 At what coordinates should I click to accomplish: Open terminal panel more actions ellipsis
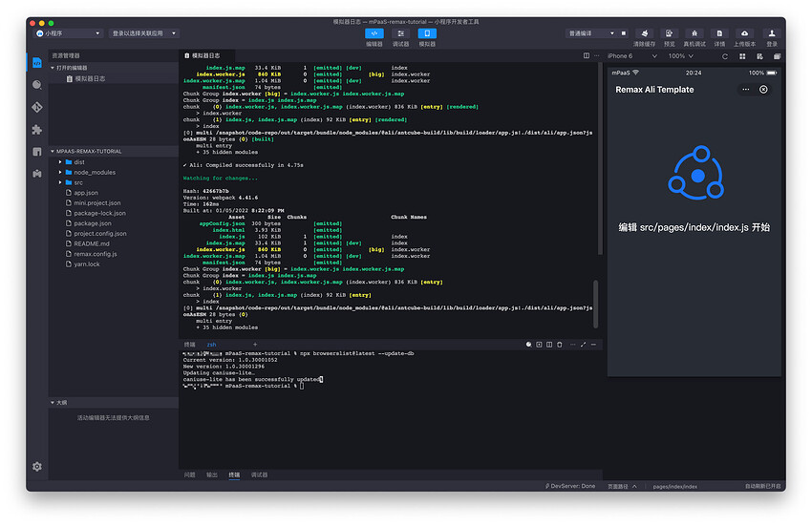pos(573,345)
